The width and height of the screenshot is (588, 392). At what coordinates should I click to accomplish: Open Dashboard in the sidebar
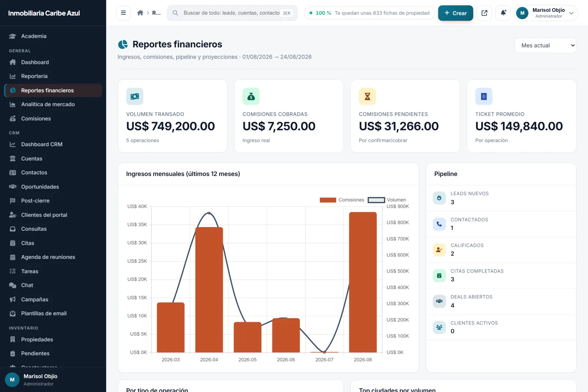point(53,62)
